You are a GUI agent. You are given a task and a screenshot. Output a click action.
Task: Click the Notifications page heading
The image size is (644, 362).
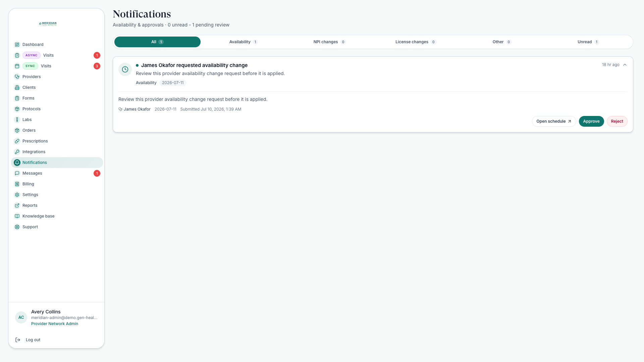pos(142,14)
